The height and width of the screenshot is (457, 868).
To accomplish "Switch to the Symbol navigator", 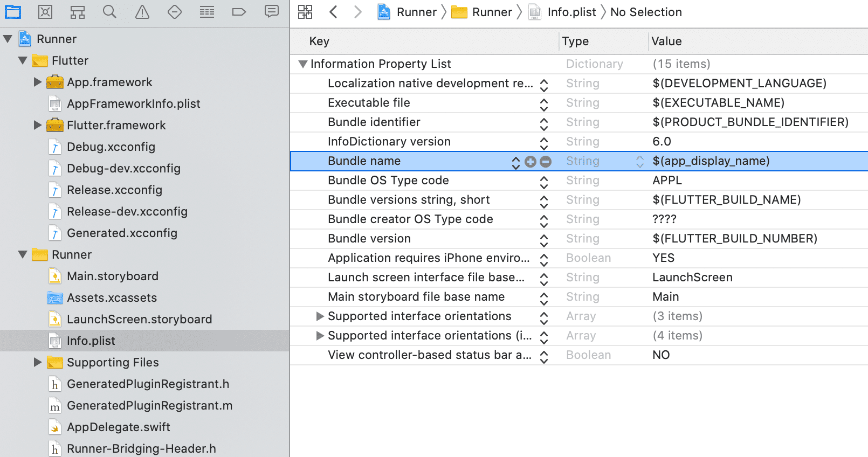I will [78, 12].
